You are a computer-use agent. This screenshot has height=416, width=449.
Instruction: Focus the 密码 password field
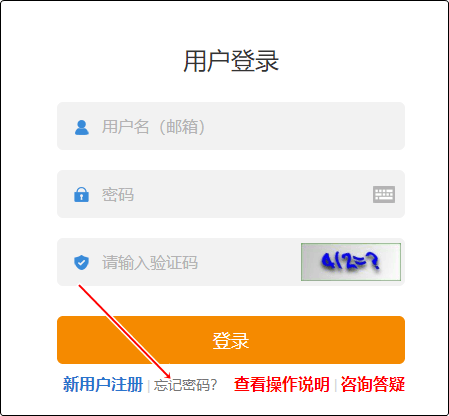(x=231, y=194)
